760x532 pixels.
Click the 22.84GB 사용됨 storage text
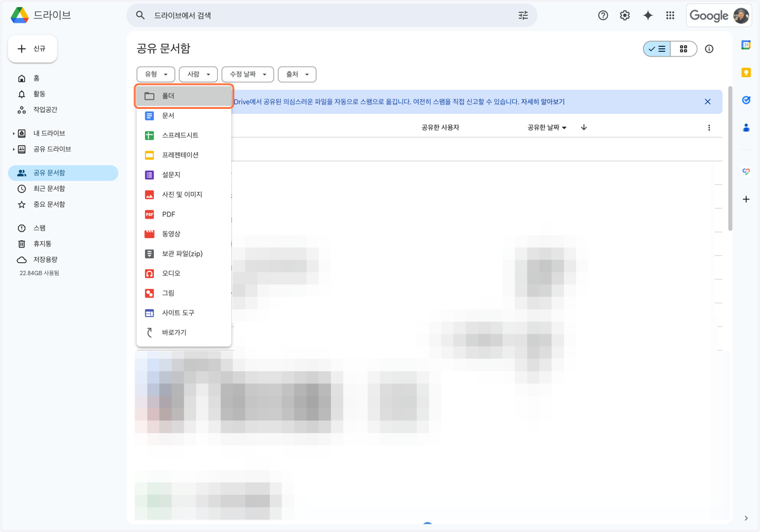(39, 273)
